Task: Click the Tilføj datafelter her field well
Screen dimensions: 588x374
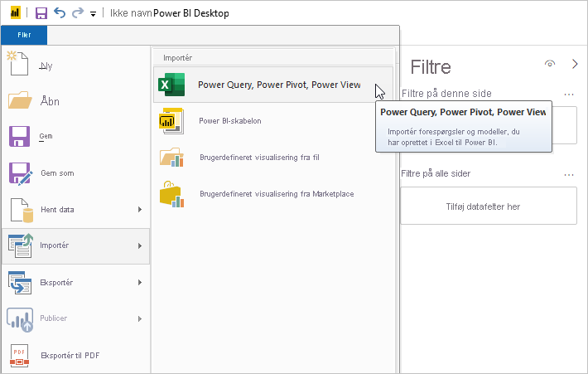Action: point(488,206)
